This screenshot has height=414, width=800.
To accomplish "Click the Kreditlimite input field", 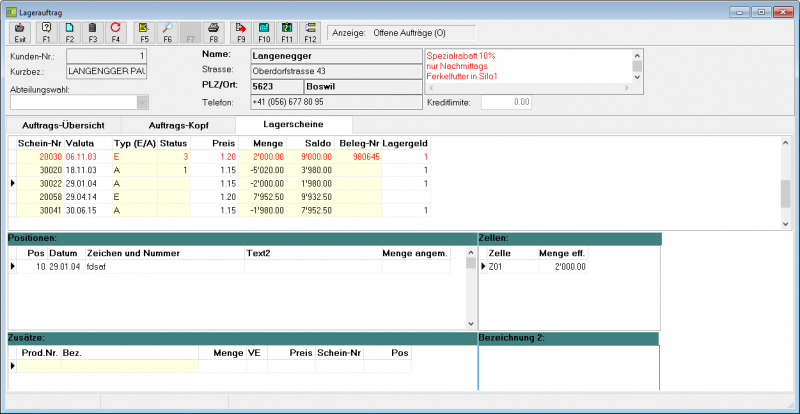I will click(x=507, y=102).
